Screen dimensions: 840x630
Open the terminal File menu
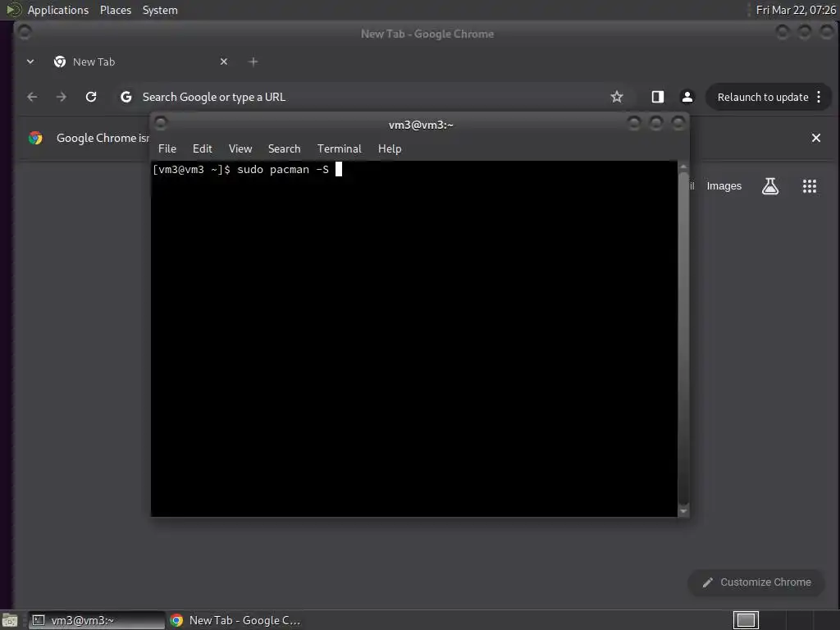[x=167, y=149]
